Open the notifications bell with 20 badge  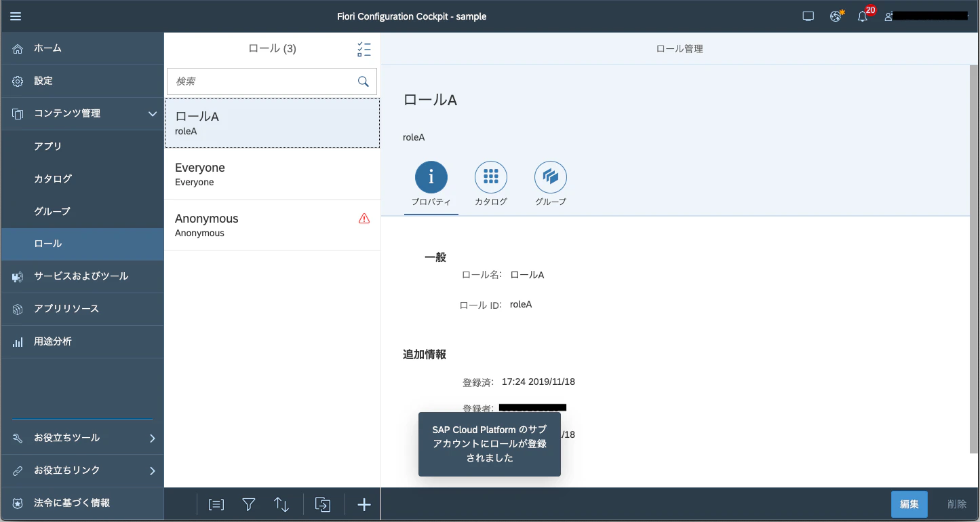[x=863, y=16]
